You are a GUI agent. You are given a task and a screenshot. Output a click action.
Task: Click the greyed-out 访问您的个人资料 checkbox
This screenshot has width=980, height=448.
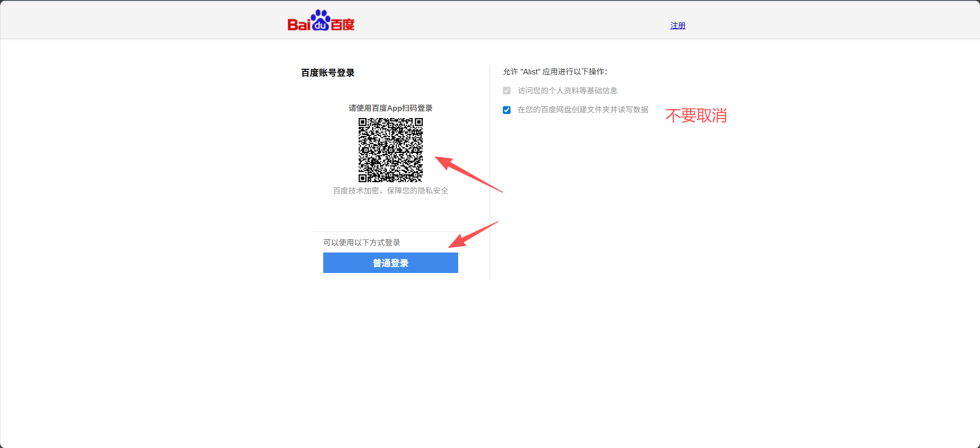(x=507, y=91)
